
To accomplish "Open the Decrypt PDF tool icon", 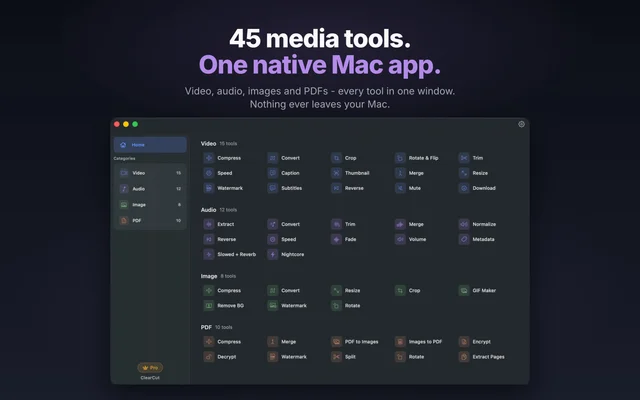I will coord(209,357).
